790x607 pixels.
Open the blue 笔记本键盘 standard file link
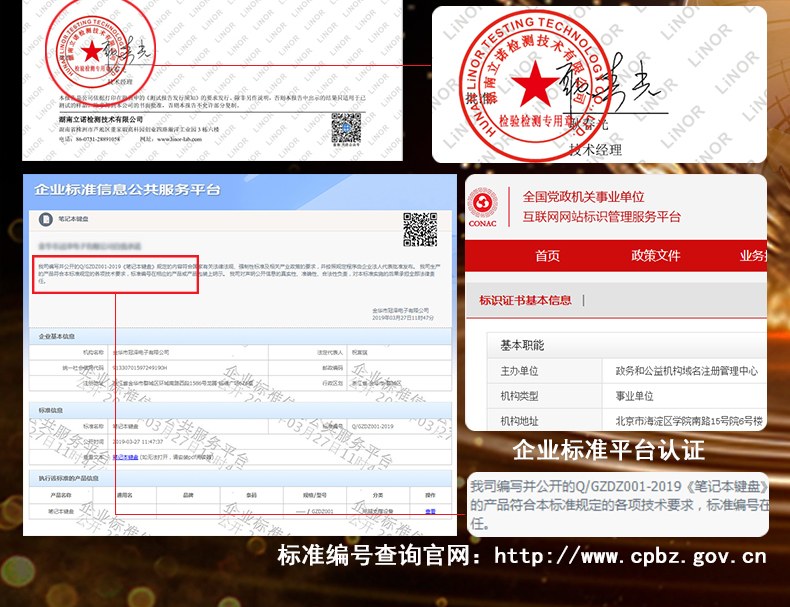[125, 457]
